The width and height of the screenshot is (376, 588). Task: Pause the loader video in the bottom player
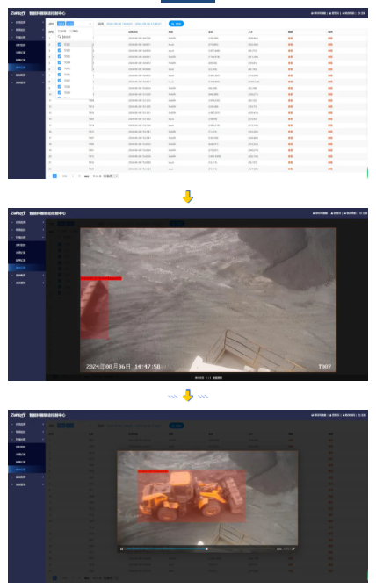coord(121,549)
